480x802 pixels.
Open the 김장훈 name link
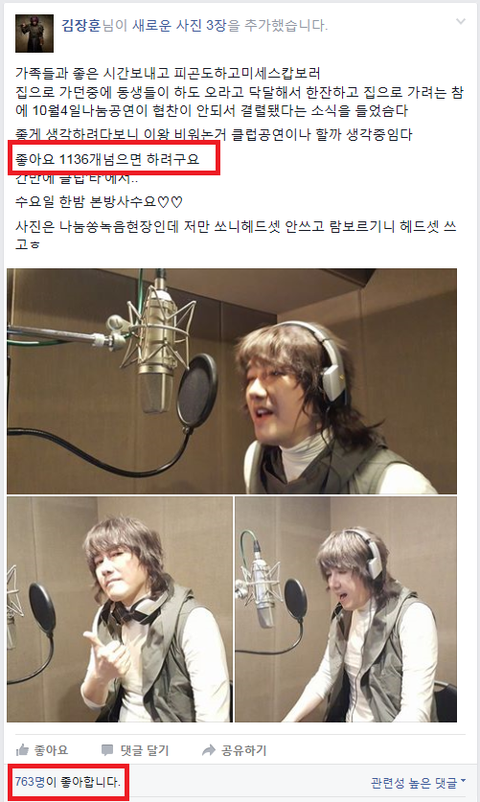(81, 25)
